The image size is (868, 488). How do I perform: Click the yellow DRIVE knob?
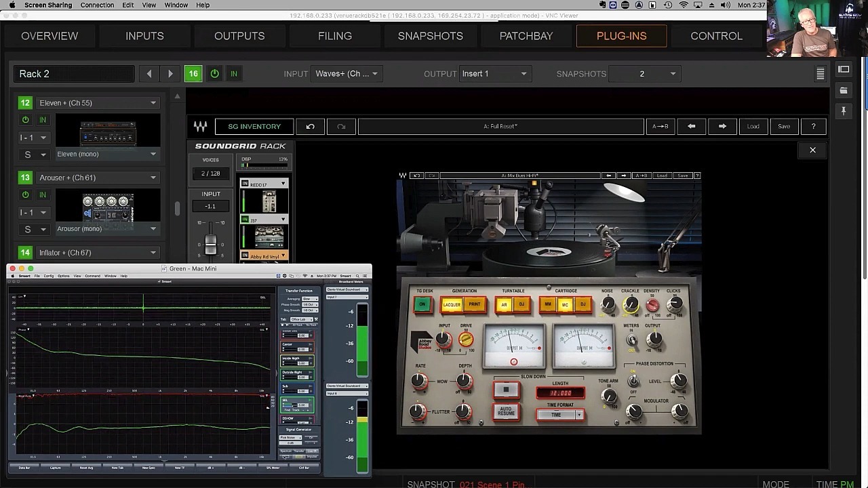click(x=466, y=340)
